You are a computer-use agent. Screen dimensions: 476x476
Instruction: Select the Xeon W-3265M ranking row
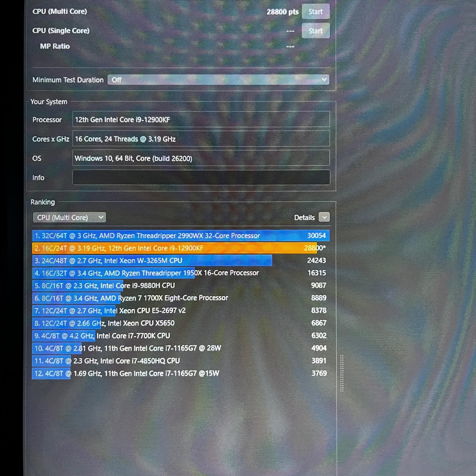[181, 261]
